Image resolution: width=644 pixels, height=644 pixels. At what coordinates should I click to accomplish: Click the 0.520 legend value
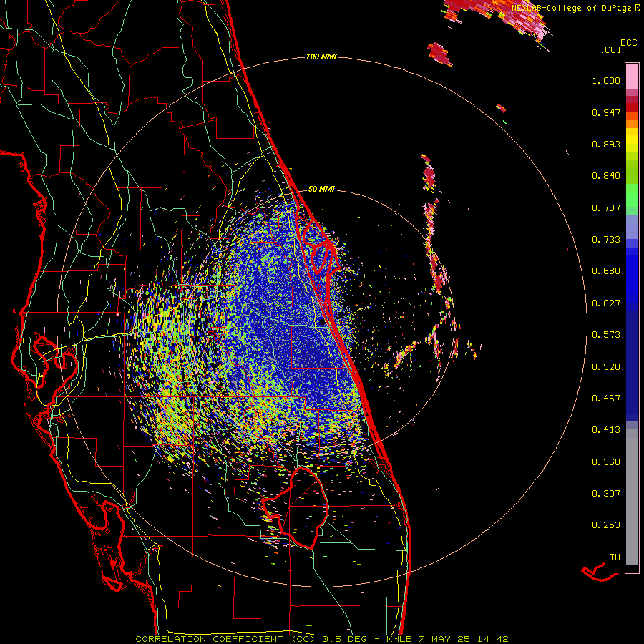tap(606, 367)
